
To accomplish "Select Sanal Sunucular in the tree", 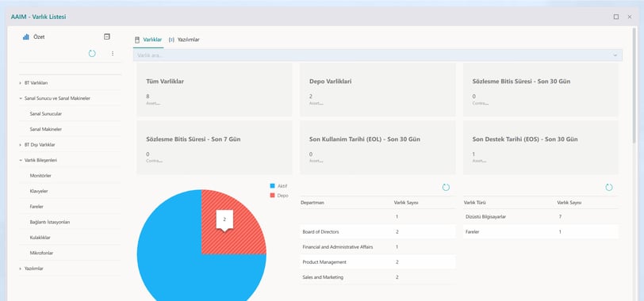I will pos(45,113).
